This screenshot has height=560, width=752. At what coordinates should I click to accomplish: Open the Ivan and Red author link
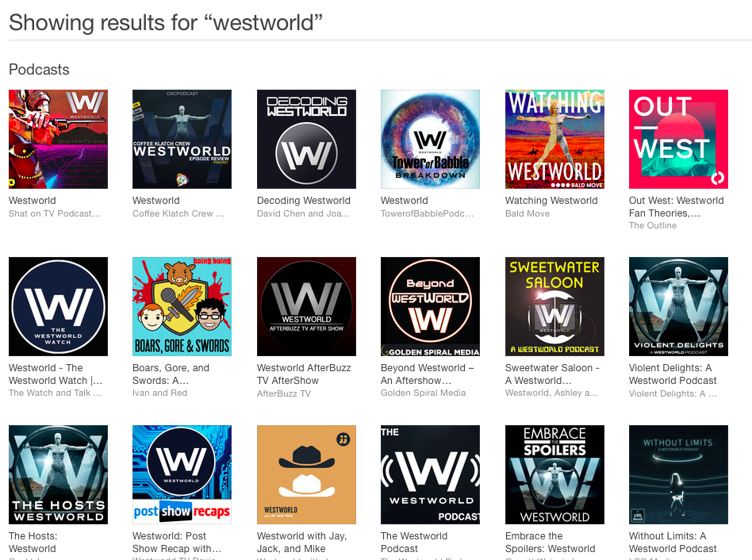159,393
